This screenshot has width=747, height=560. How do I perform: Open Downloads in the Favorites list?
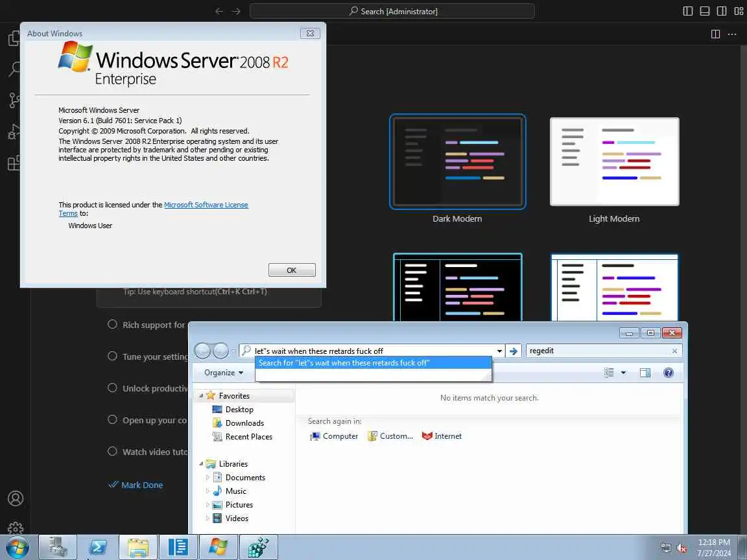tap(238, 423)
